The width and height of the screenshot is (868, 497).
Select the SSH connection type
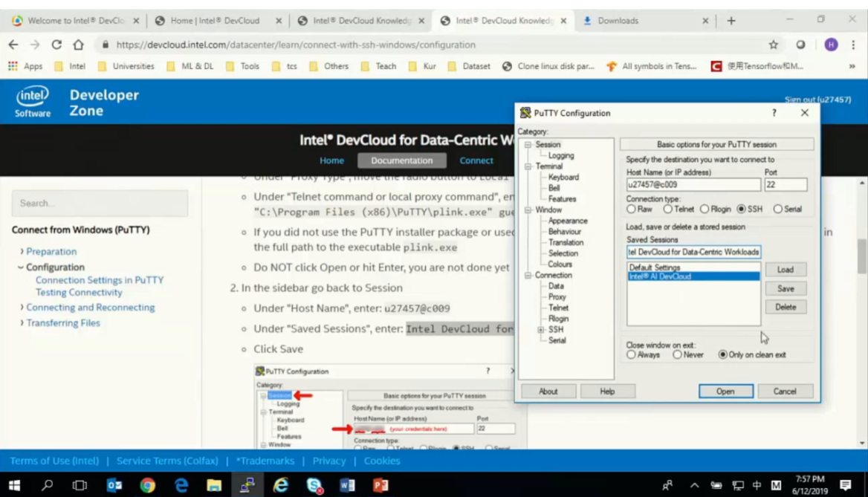click(741, 209)
